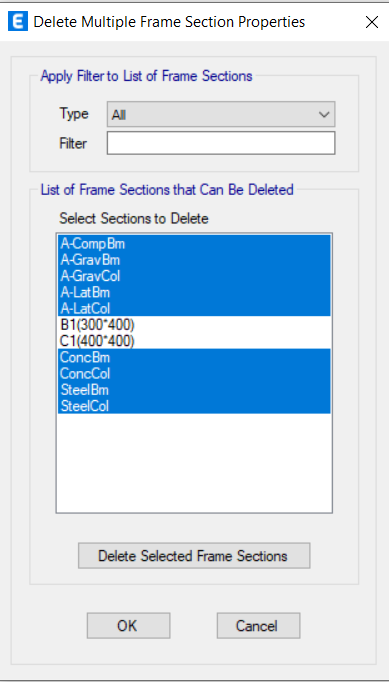
Task: Select A-LatBm section entry
Action: pos(194,292)
